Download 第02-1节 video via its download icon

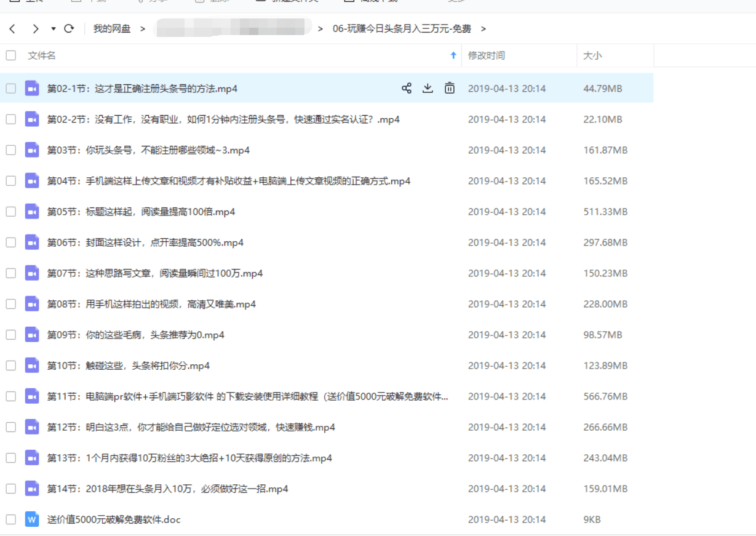(x=428, y=88)
